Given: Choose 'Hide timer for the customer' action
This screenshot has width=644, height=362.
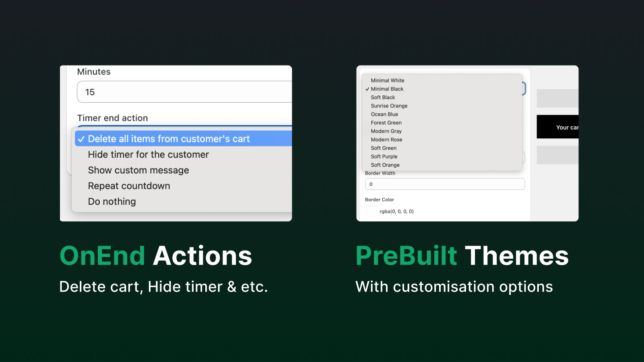Looking at the screenshot, I should [148, 154].
